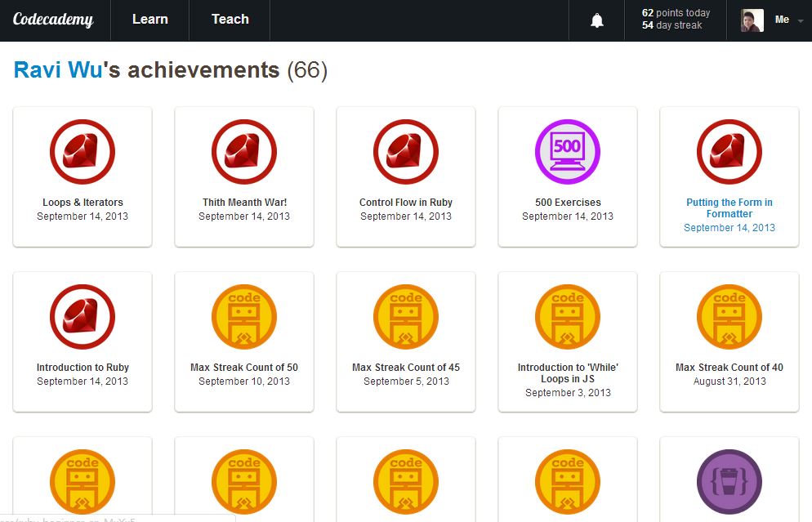Select the Max Streak Count of 40 badge
Image resolution: width=812 pixels, height=522 pixels.
pos(729,318)
